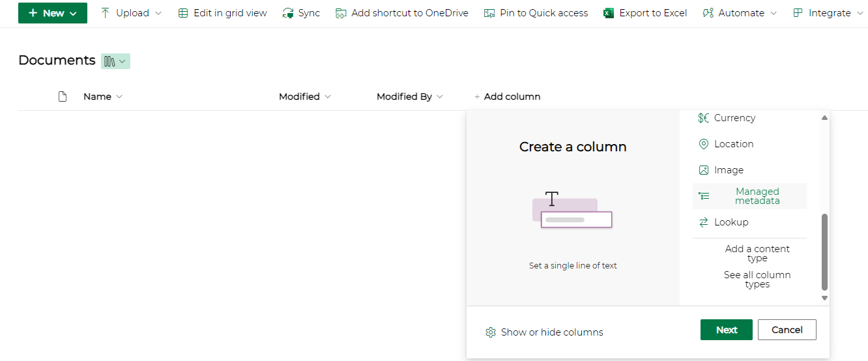
Task: Click the Automate flow icon
Action: 708,13
